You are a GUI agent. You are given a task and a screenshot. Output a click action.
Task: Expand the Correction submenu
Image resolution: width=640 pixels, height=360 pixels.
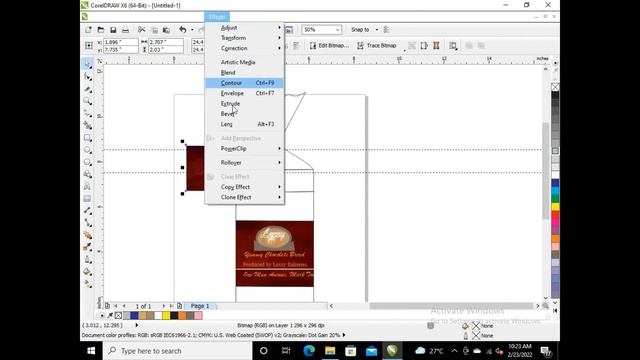pos(244,48)
